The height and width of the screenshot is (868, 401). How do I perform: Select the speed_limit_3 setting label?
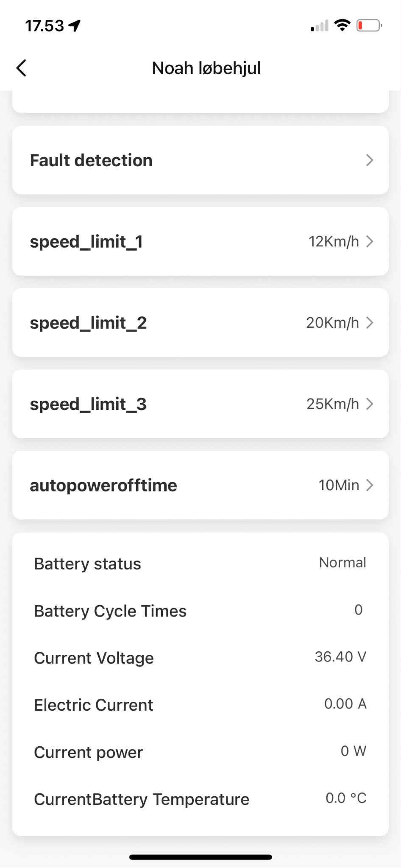pos(88,404)
